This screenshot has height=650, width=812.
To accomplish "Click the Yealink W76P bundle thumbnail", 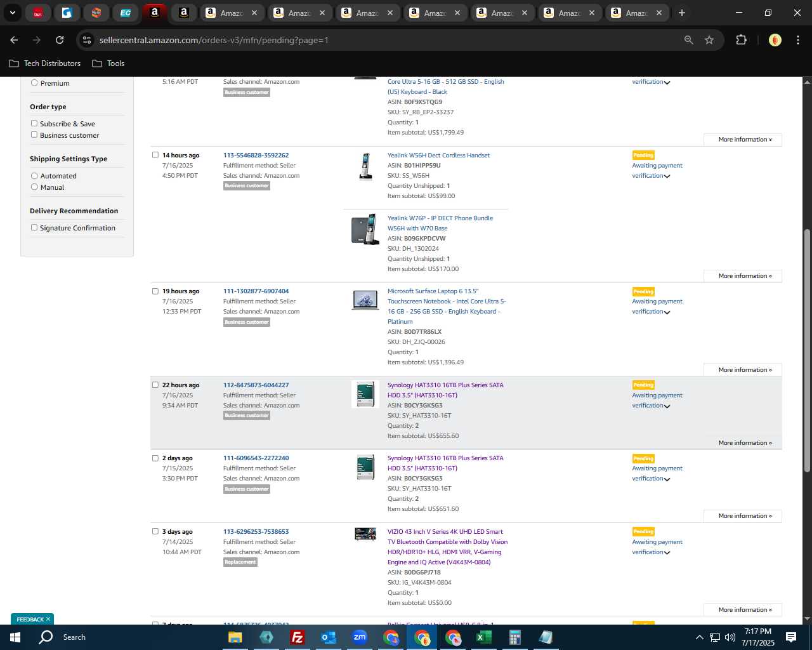I will tap(365, 229).
